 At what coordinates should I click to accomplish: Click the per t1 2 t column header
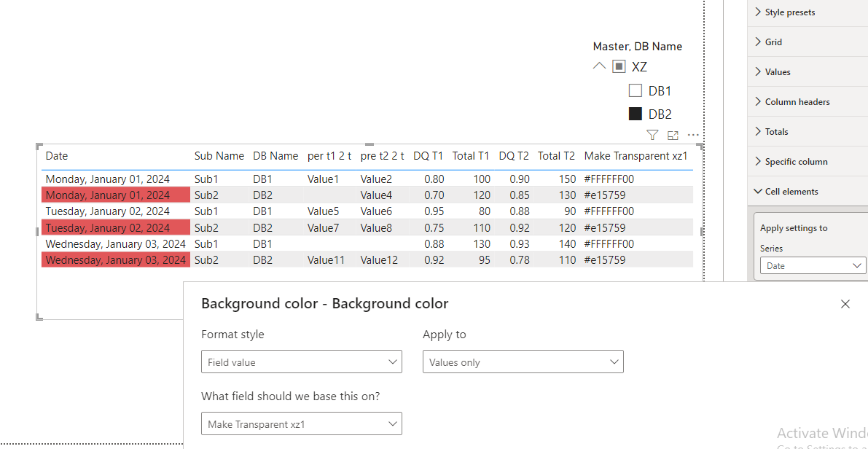pos(329,156)
